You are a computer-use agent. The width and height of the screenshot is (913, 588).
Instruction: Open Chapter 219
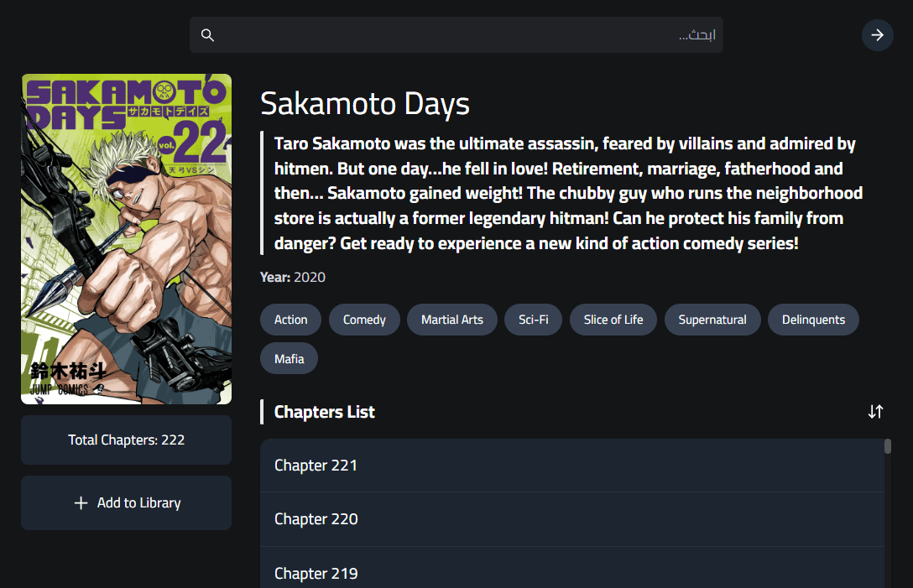click(572, 573)
